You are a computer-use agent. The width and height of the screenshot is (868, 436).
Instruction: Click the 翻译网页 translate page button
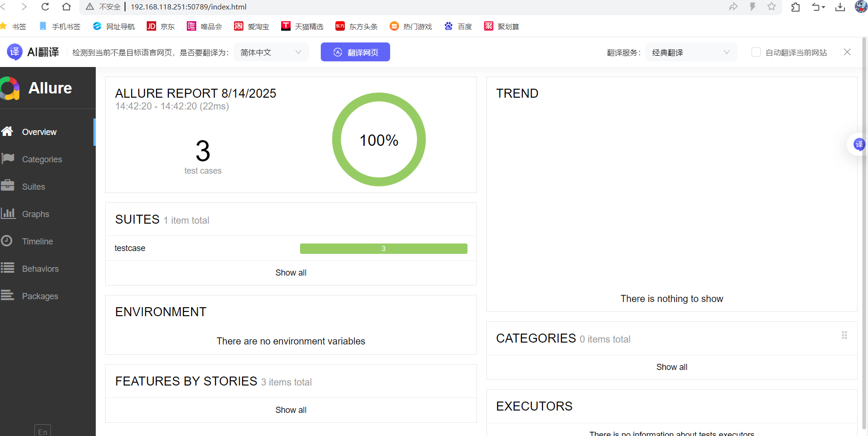pos(355,52)
